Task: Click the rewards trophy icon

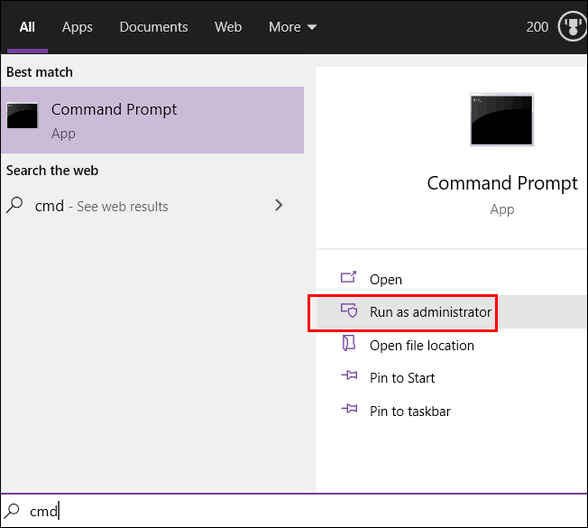Action: (572, 27)
